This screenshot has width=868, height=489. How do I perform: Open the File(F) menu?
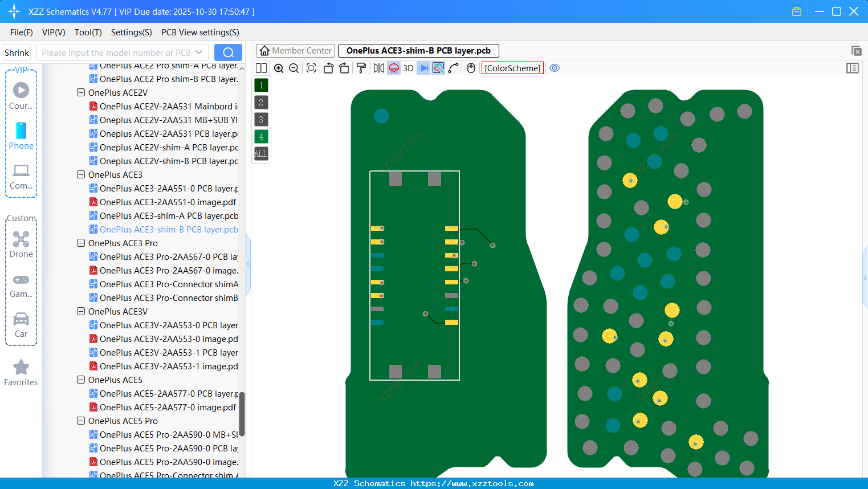tap(22, 32)
